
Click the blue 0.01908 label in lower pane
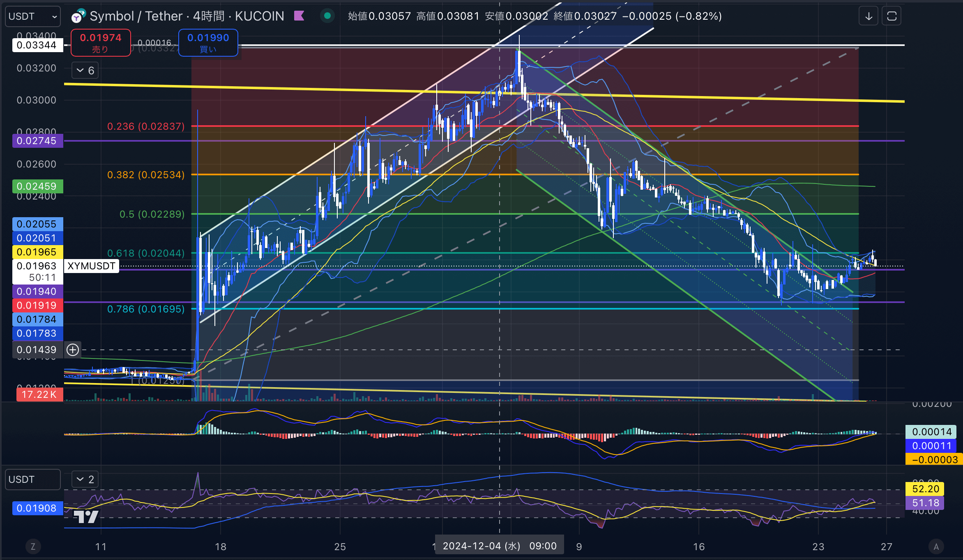37,508
